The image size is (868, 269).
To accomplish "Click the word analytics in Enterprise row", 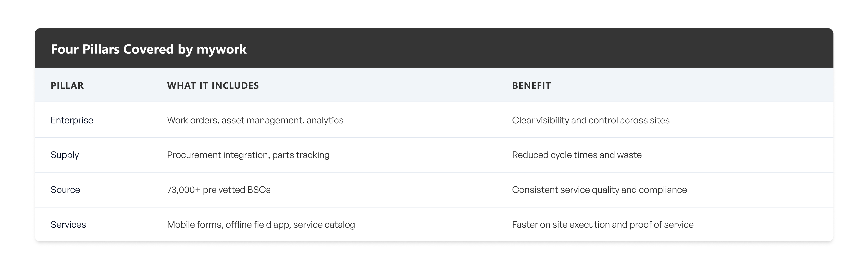I will [325, 121].
